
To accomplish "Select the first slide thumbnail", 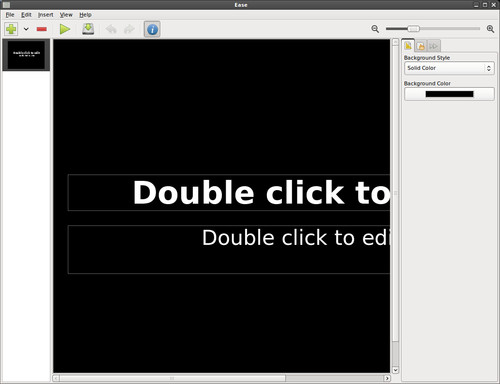I will [x=26, y=55].
